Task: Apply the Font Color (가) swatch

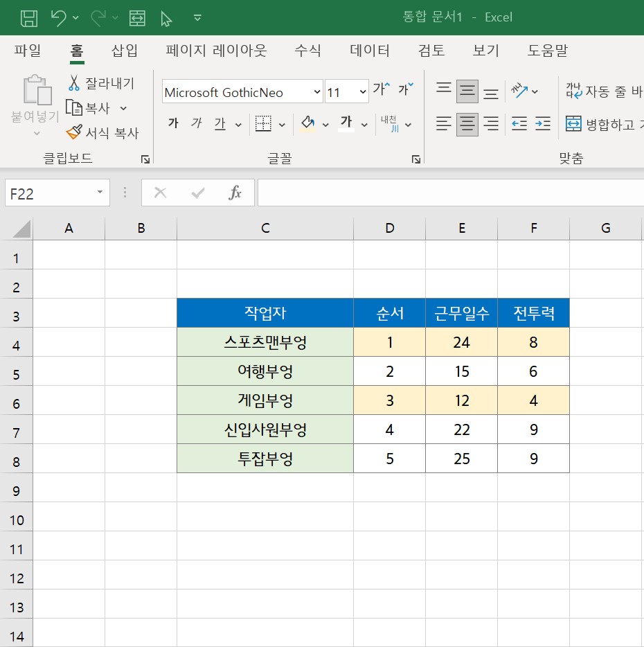Action: coord(346,123)
